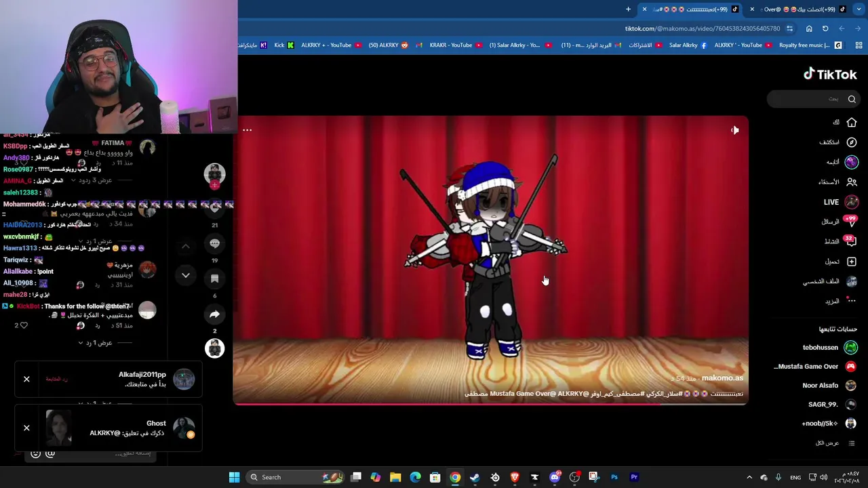
Task: Switch ENG input language in the tray
Action: (796, 477)
